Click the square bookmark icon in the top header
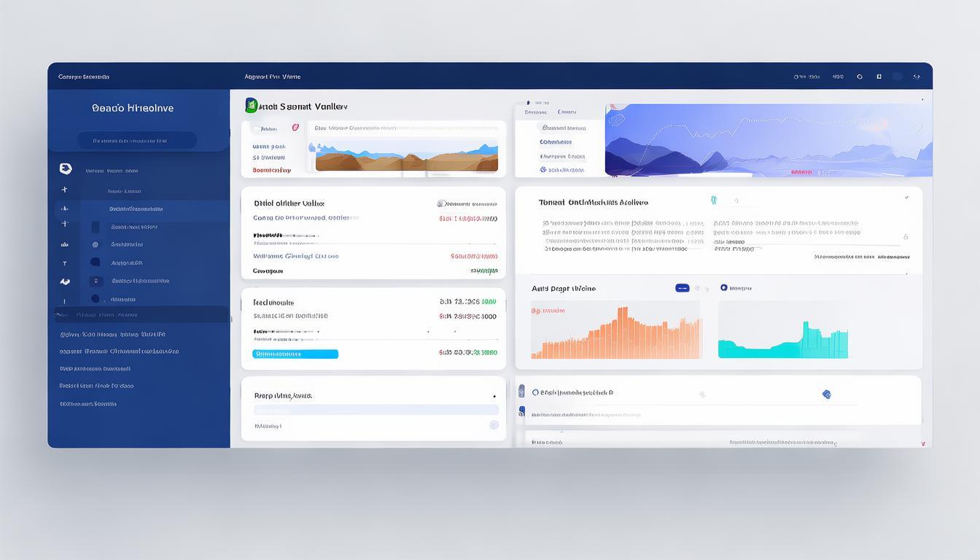The width and height of the screenshot is (980, 560). click(879, 77)
